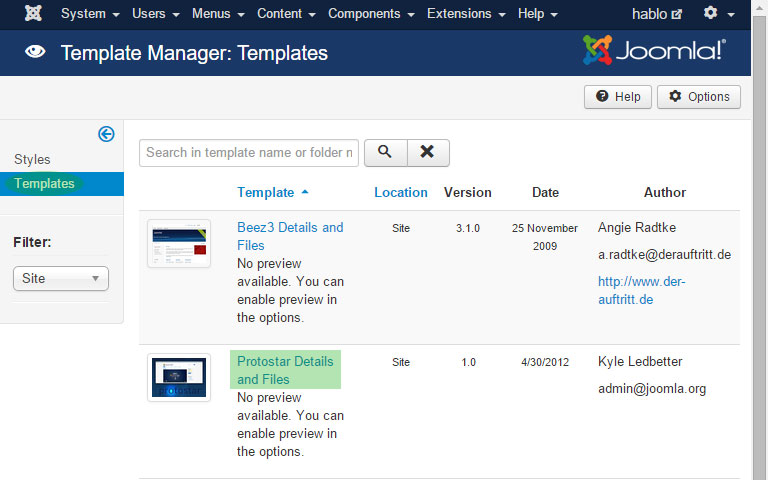This screenshot has width=768, height=480.
Task: Open the Components menu
Action: point(371,14)
